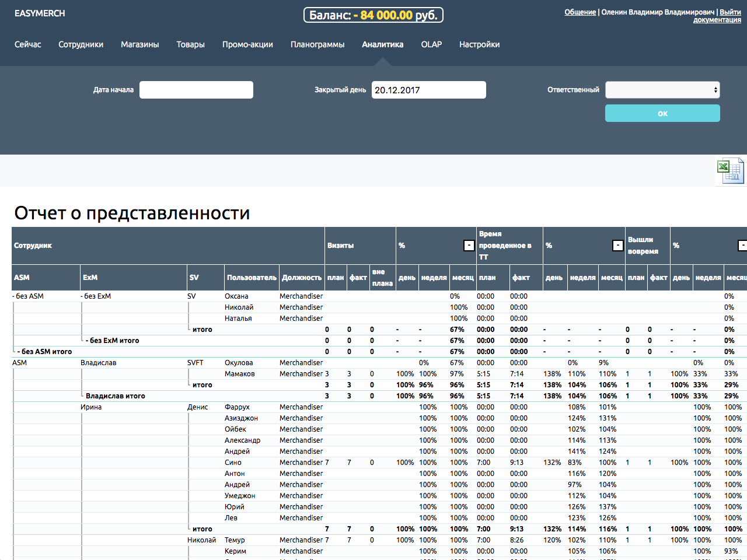Click the Выйти logout link
This screenshot has width=747, height=560.
[x=730, y=12]
